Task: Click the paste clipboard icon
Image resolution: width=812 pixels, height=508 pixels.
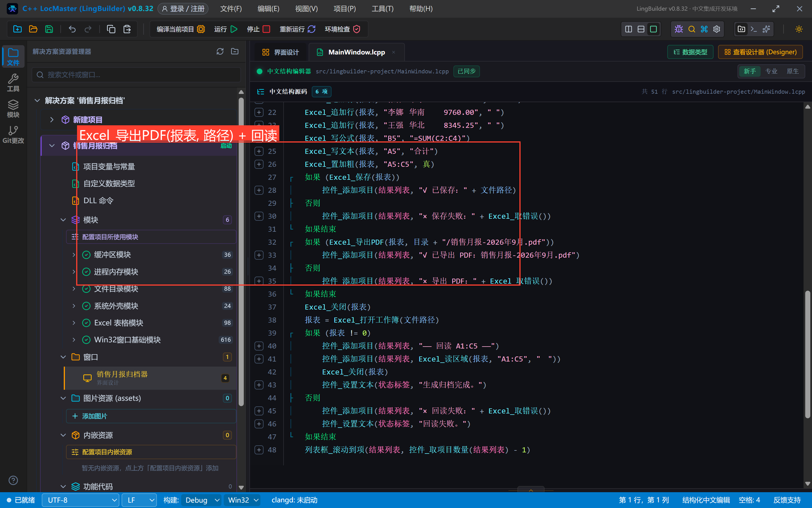Action: click(127, 29)
